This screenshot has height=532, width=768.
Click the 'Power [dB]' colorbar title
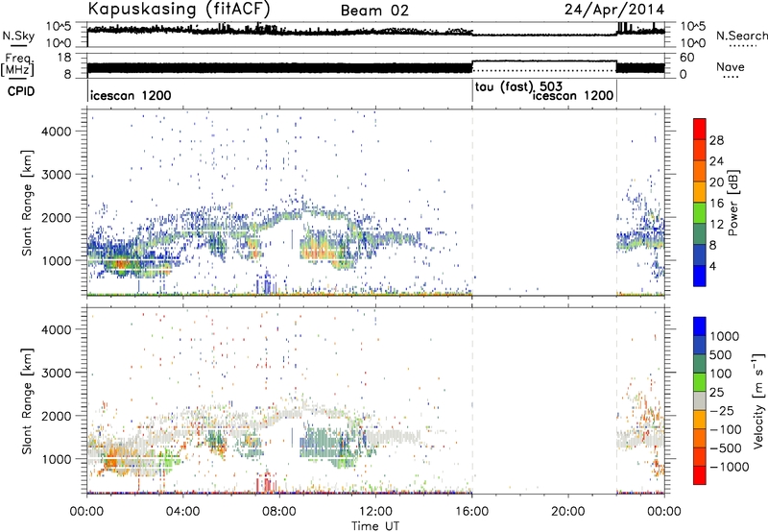(732, 203)
